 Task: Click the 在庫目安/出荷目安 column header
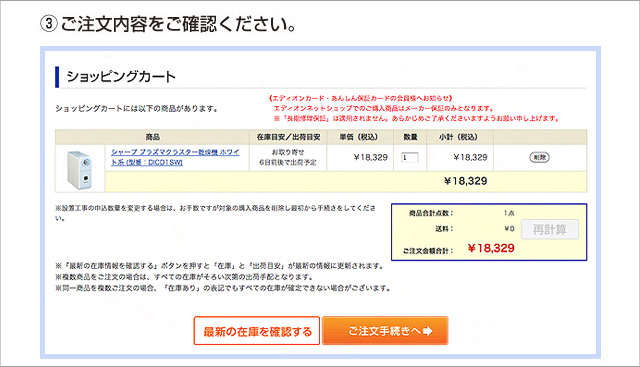pos(288,137)
